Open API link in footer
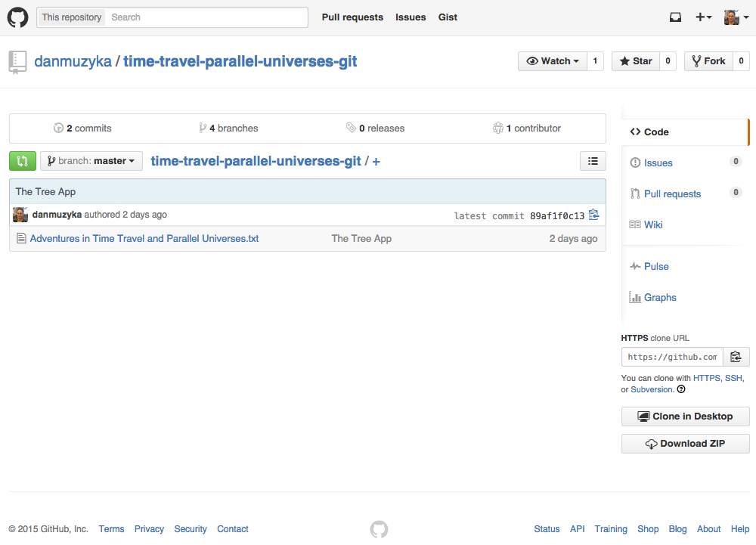Image resolution: width=756 pixels, height=545 pixels. click(x=577, y=529)
